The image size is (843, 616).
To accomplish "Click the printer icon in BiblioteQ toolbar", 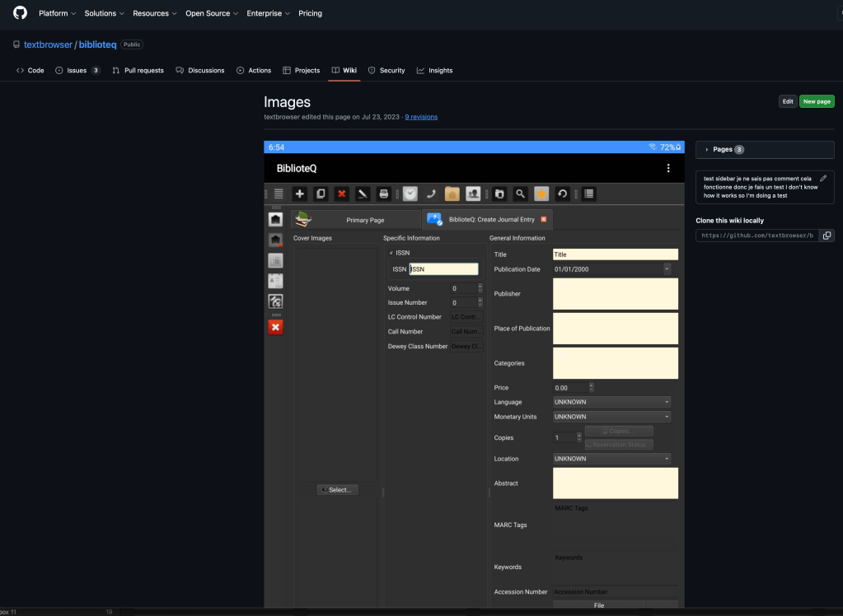I will point(383,194).
